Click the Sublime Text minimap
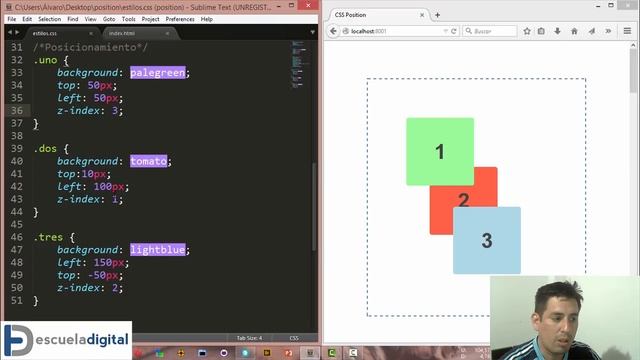 [300, 64]
